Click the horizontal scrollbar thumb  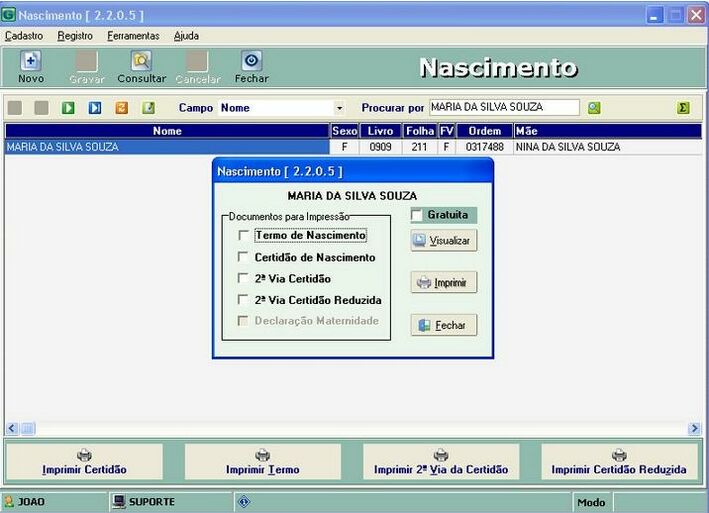click(x=28, y=428)
